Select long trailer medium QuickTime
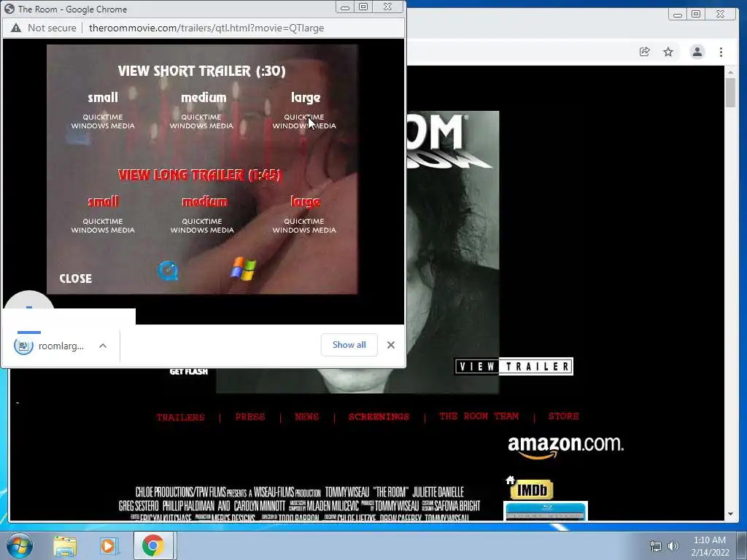This screenshot has width=747, height=560. [202, 222]
